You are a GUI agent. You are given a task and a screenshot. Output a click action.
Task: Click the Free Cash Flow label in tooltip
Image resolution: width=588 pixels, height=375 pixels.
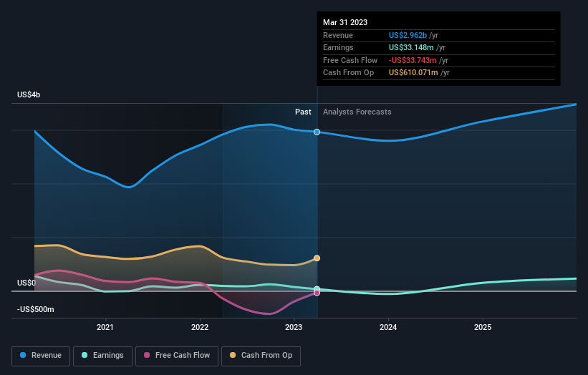click(350, 60)
